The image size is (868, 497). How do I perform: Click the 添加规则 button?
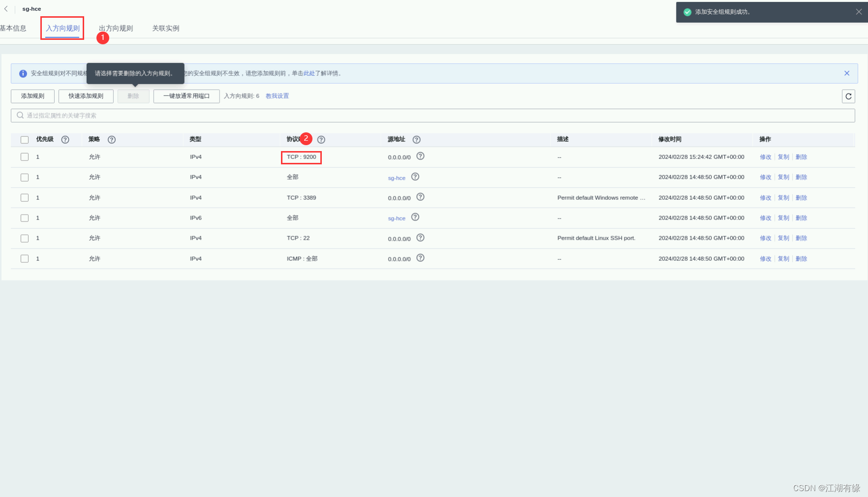(x=32, y=96)
